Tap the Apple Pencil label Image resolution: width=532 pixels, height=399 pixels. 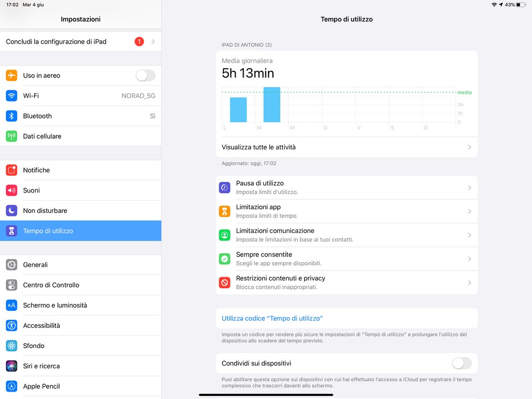click(41, 386)
